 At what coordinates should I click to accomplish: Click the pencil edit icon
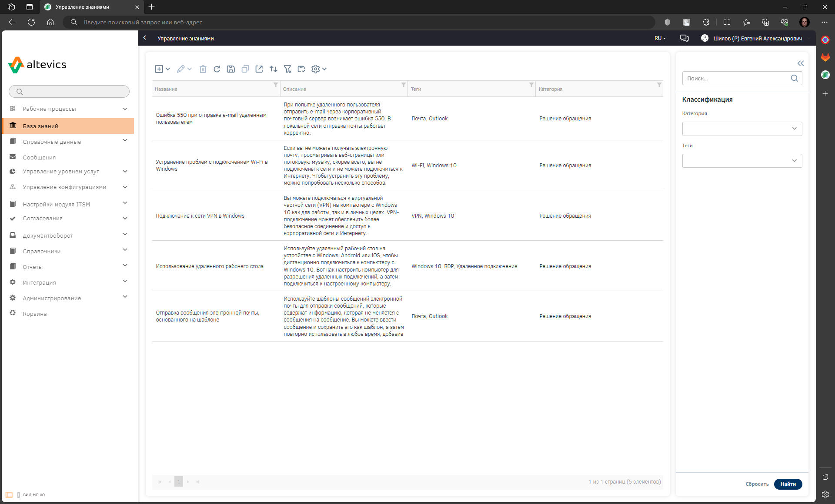click(x=181, y=69)
